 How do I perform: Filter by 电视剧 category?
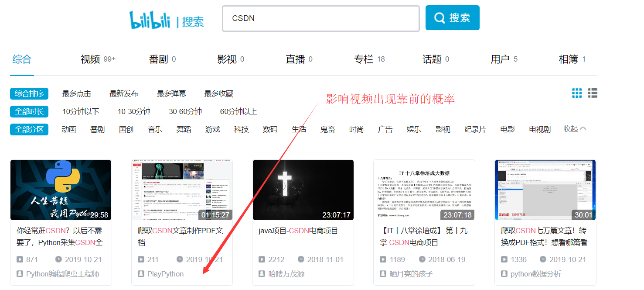[540, 129]
